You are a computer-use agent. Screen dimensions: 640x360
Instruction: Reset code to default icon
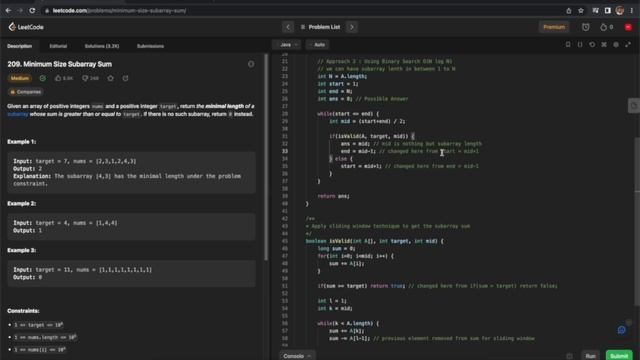(592, 44)
